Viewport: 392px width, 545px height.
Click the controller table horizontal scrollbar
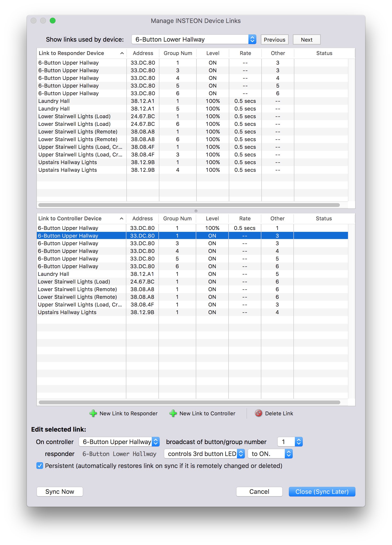point(189,402)
